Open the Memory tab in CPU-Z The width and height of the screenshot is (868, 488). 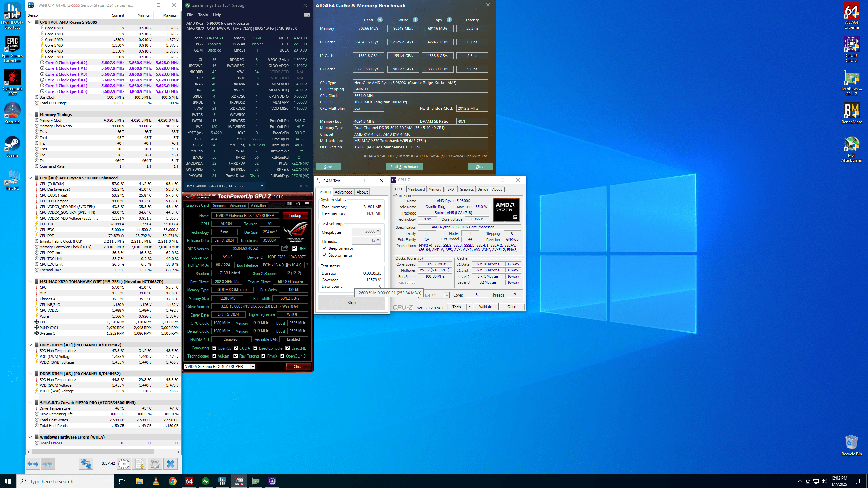point(435,189)
